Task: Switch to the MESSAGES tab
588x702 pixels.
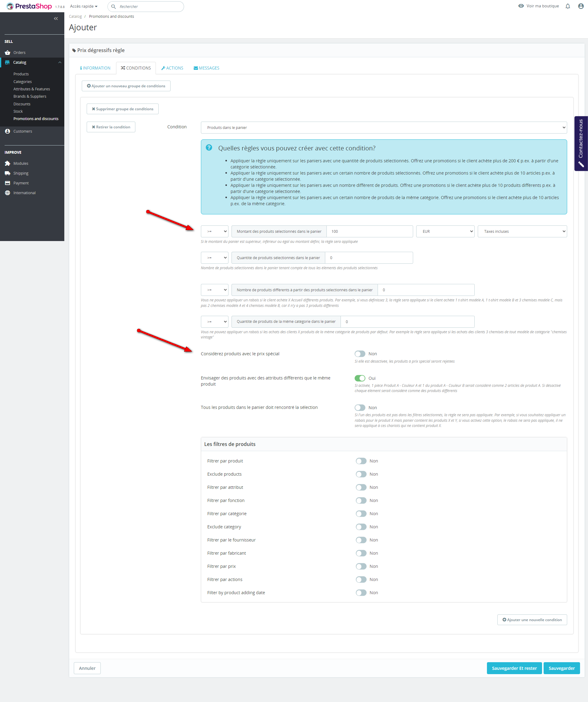Action: tap(206, 68)
